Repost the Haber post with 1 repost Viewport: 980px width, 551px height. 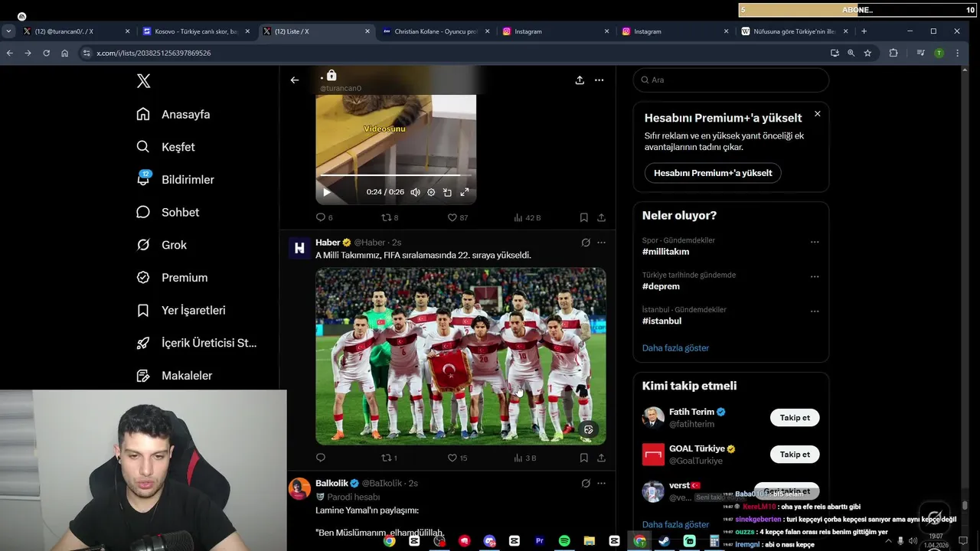[390, 458]
